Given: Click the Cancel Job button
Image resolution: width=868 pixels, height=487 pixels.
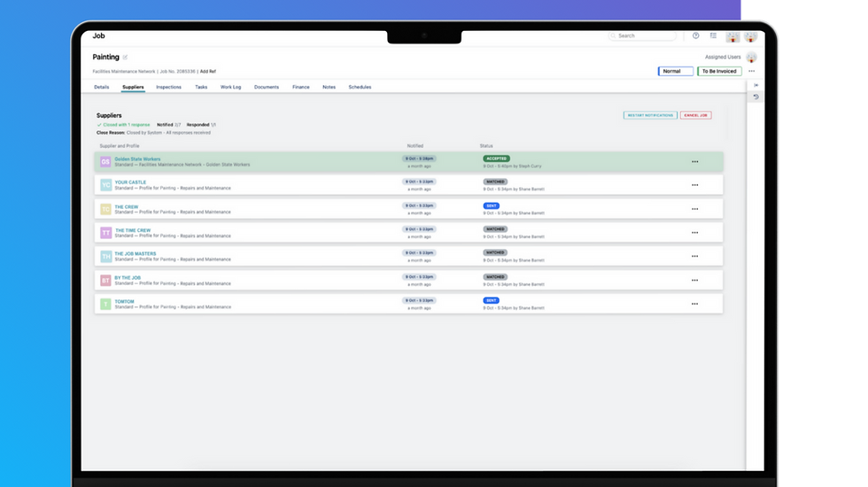Looking at the screenshot, I should coord(696,115).
